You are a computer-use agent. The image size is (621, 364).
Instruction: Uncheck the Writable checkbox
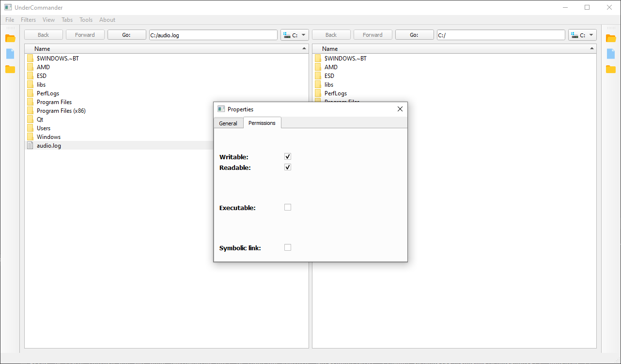(288, 157)
